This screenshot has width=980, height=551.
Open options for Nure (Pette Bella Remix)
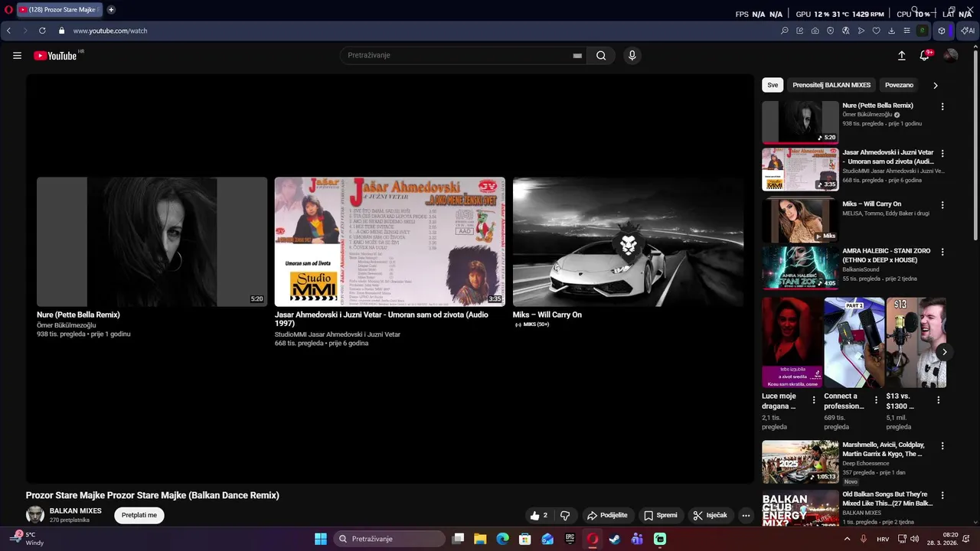tap(942, 106)
